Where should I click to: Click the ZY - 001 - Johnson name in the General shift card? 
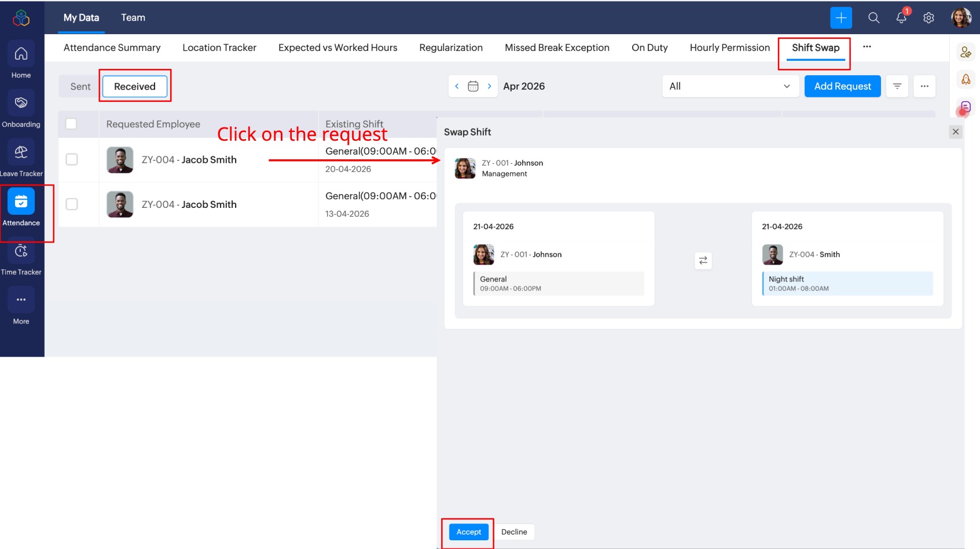click(531, 254)
